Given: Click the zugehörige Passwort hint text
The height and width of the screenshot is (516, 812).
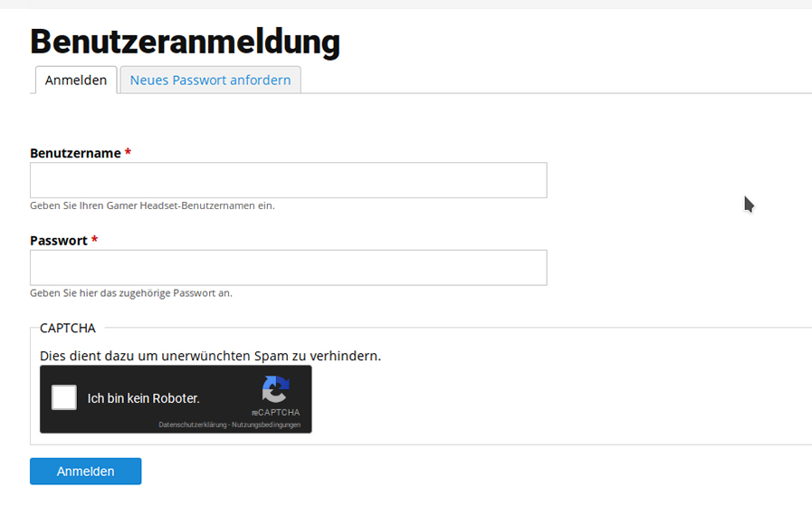Looking at the screenshot, I should coord(131,293).
